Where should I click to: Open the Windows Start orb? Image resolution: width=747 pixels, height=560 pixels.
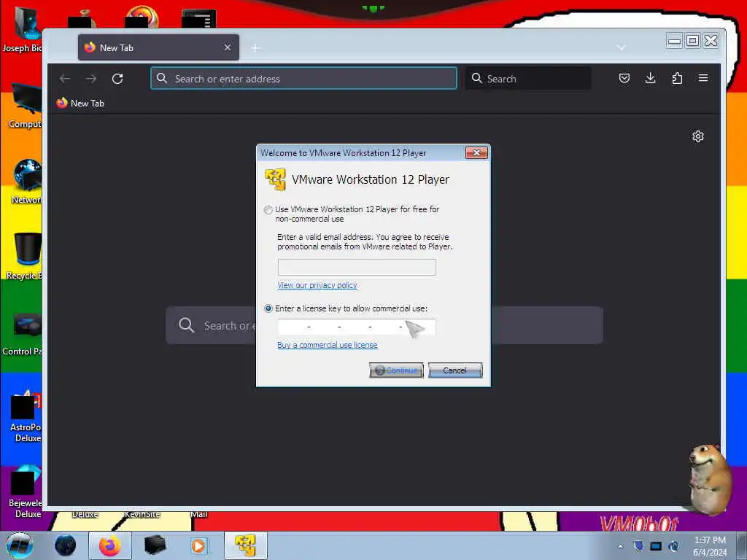pos(19,545)
